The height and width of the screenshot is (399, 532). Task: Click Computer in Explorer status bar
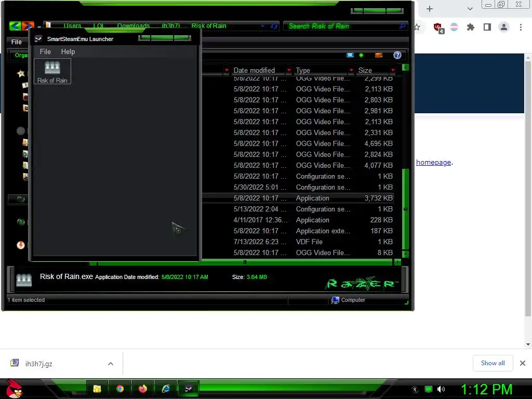349,300
